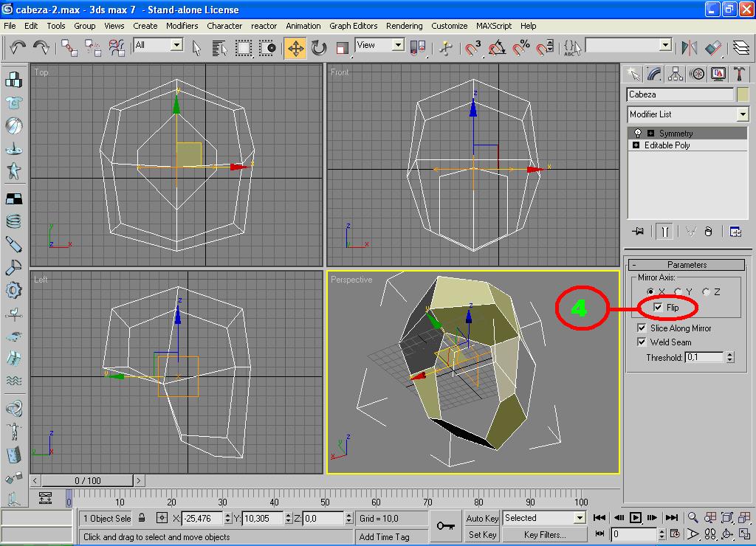Screen dimensions: 756x546
Task: Expand the Symmetry modifier sub-objects
Action: point(650,133)
